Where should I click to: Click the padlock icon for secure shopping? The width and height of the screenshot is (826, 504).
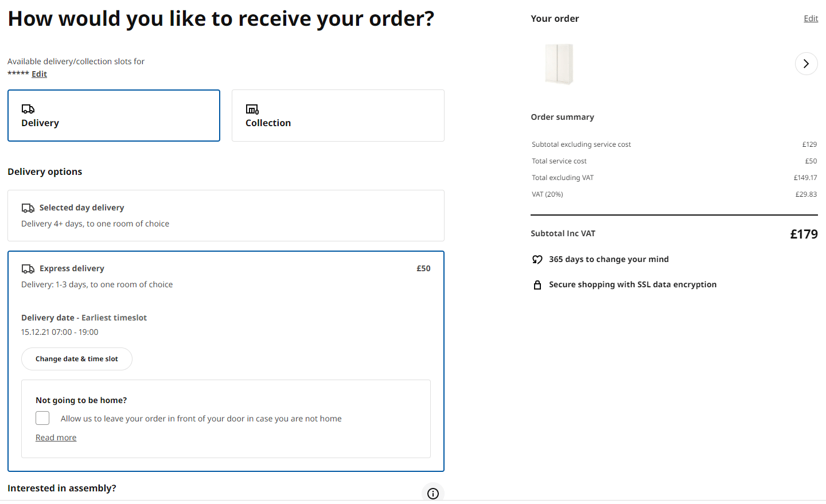[x=537, y=284]
